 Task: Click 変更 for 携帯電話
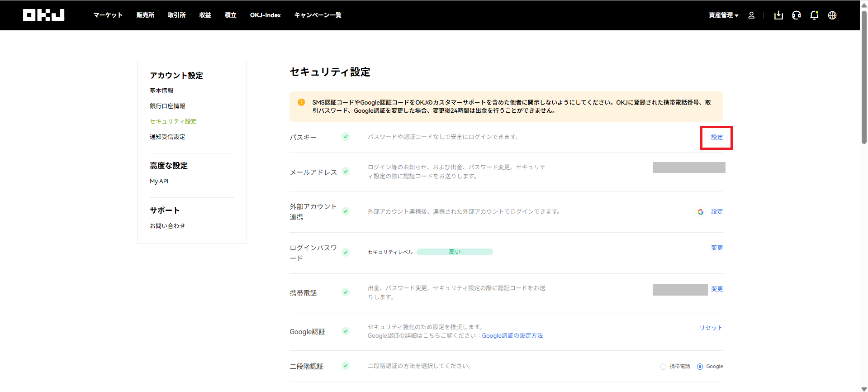[x=717, y=289]
